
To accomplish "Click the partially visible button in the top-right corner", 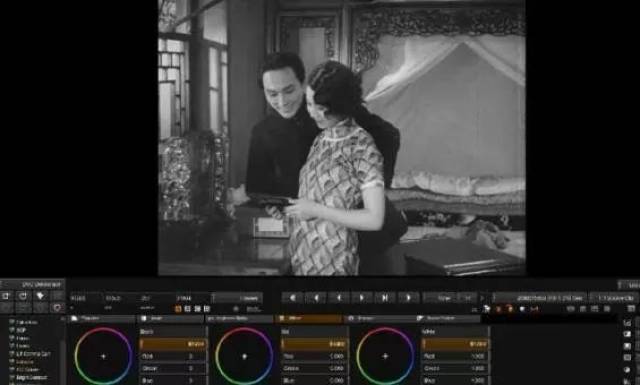I will point(629,285).
